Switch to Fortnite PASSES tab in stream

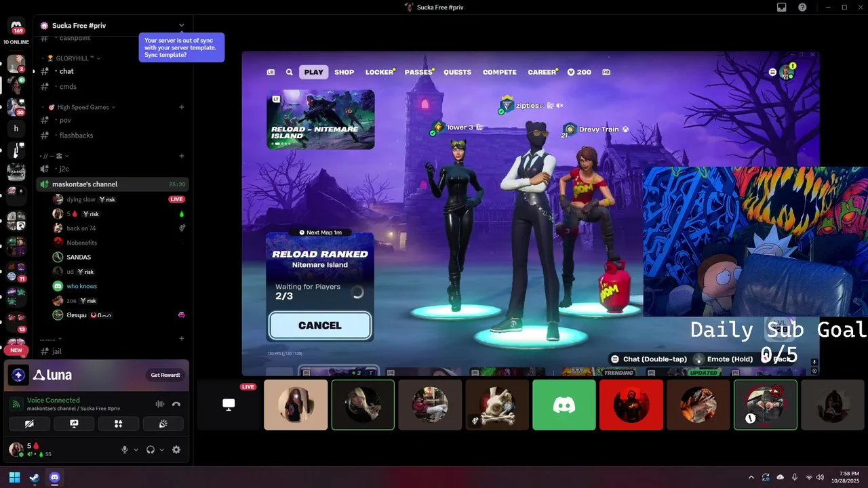tap(418, 72)
